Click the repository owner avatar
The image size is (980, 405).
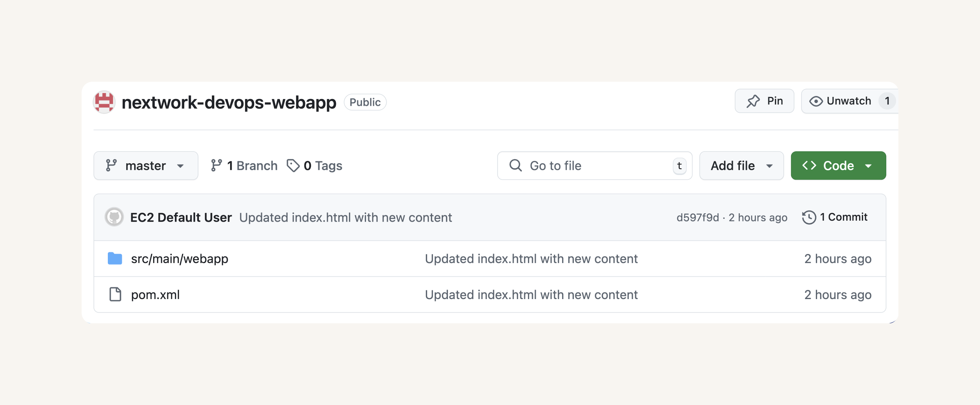(x=104, y=102)
